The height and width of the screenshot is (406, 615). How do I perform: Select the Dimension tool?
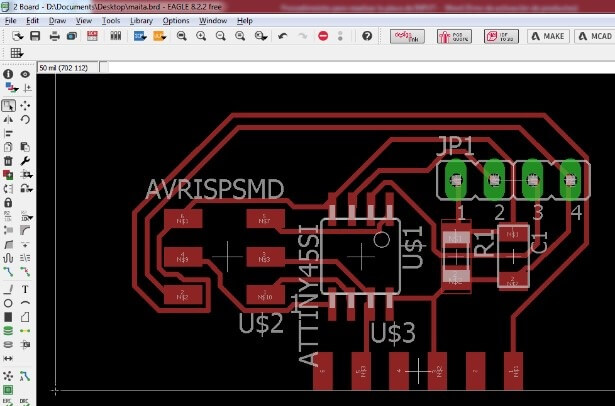tap(8, 359)
